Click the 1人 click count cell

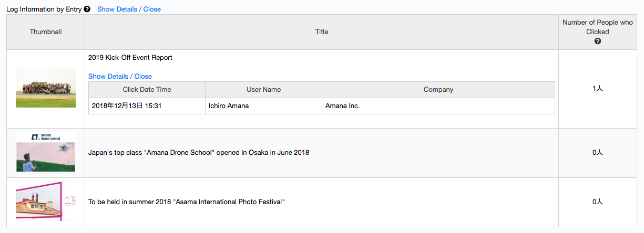click(x=598, y=89)
